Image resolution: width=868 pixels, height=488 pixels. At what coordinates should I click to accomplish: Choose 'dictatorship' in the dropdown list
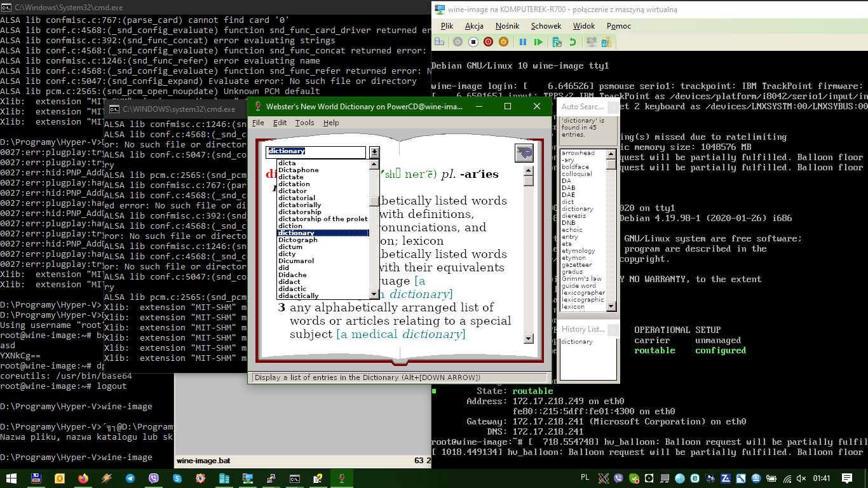299,212
